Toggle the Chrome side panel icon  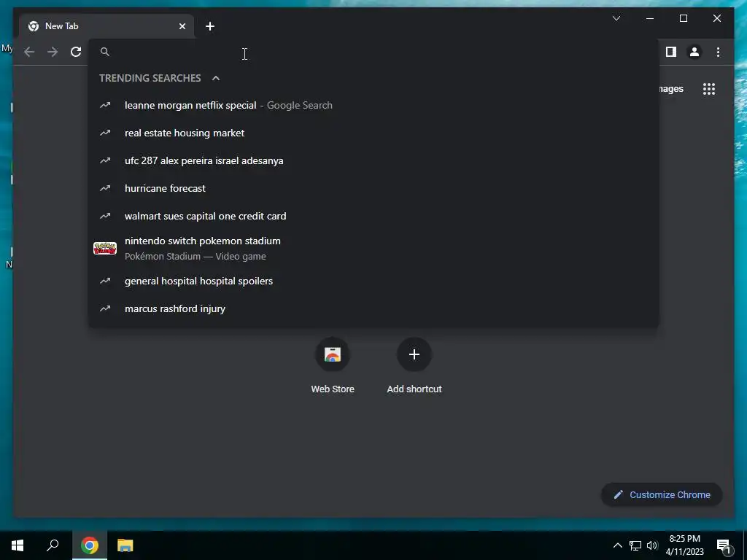tap(671, 52)
